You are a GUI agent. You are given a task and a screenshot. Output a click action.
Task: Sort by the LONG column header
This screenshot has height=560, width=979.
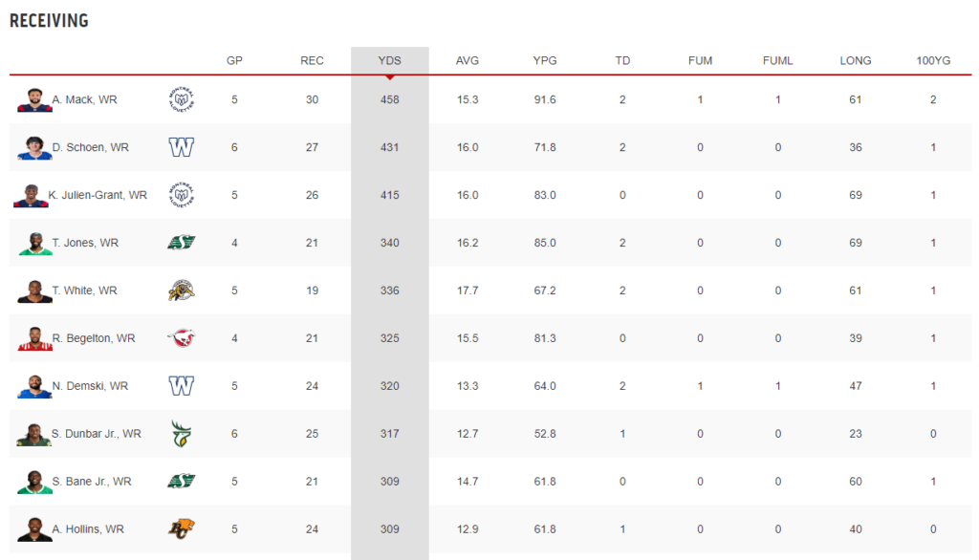pyautogui.click(x=855, y=60)
